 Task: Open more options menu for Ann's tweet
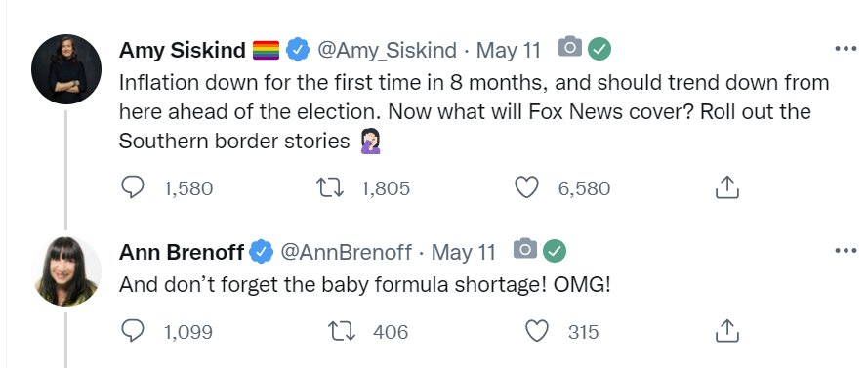tap(846, 251)
